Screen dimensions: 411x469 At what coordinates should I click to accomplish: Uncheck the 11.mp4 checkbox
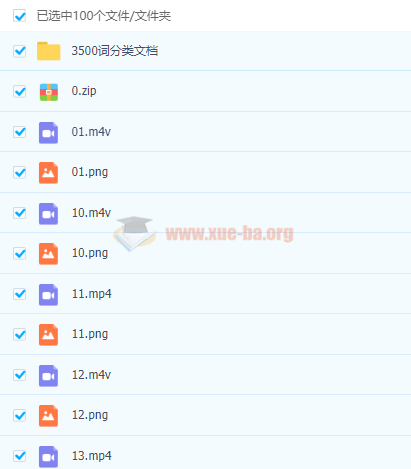20,294
